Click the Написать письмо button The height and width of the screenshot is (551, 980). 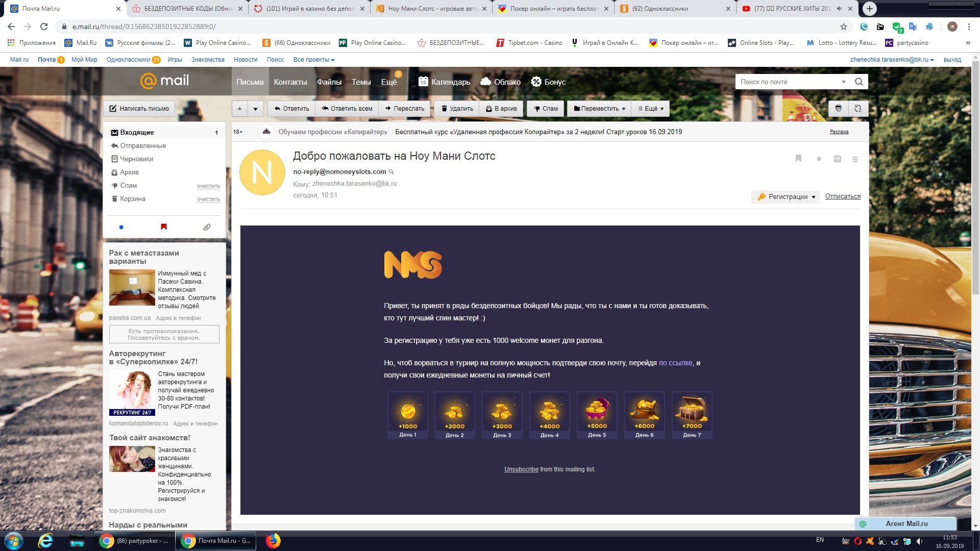(x=139, y=108)
